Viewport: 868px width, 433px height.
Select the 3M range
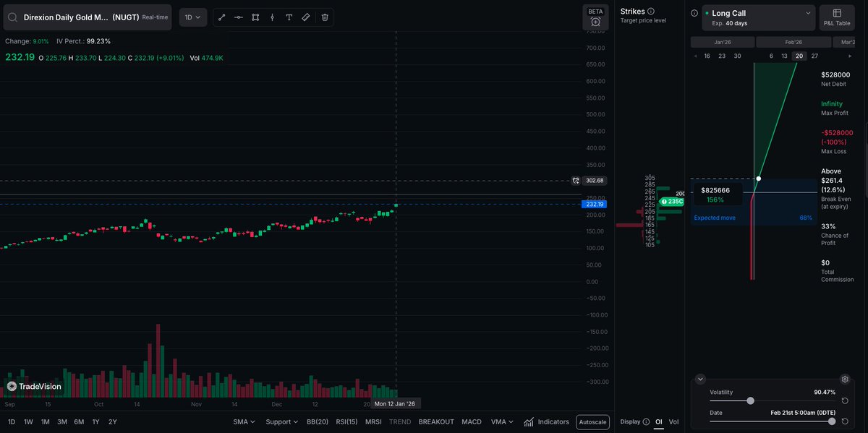[62, 421]
